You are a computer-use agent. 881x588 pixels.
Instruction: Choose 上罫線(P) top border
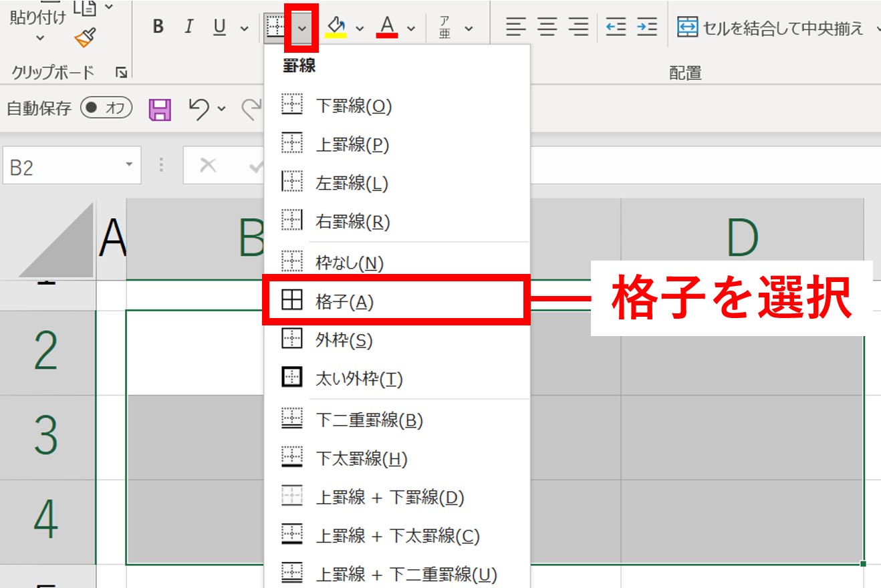point(397,144)
